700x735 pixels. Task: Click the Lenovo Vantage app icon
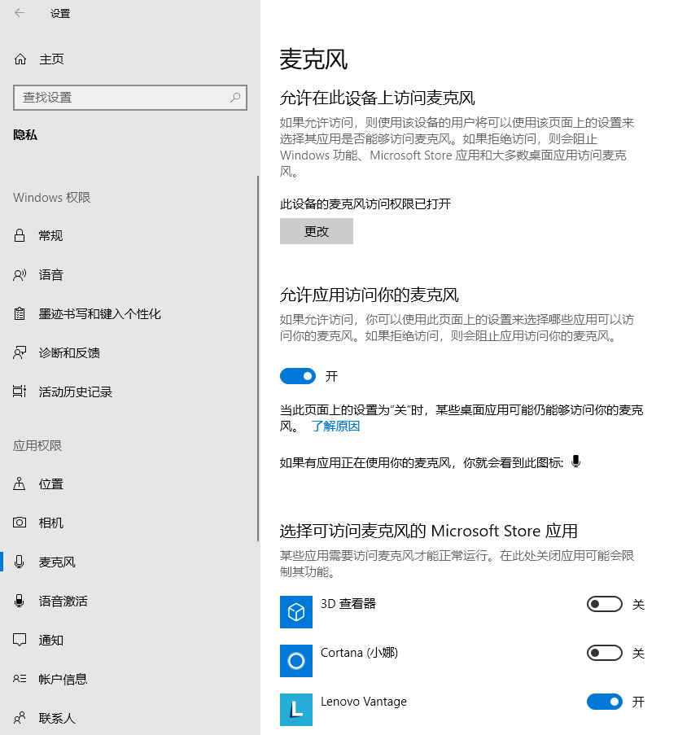(x=296, y=709)
